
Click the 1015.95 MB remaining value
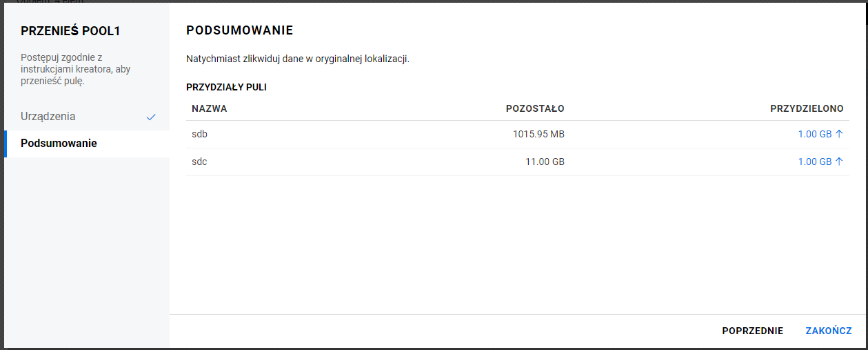[538, 134]
